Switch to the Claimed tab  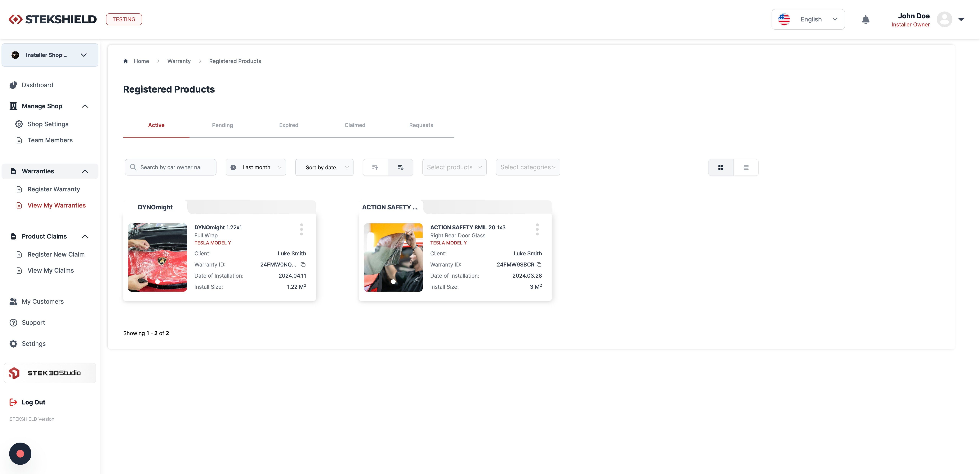355,125
